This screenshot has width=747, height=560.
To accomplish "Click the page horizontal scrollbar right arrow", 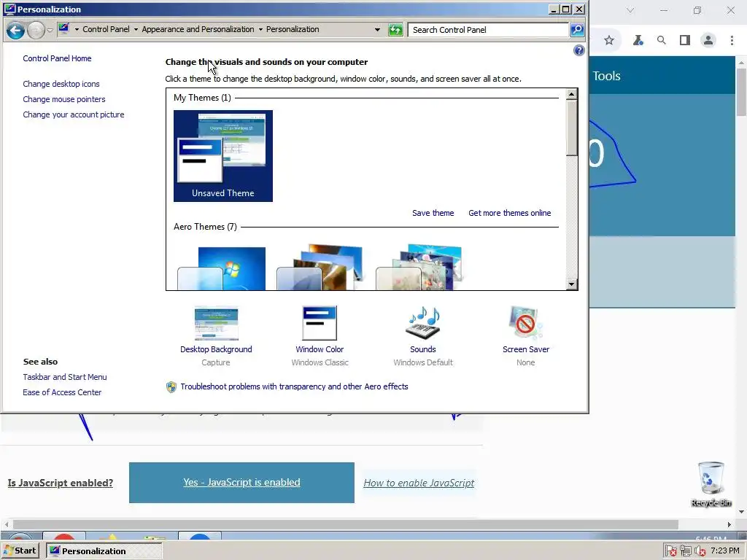I will coord(729,524).
